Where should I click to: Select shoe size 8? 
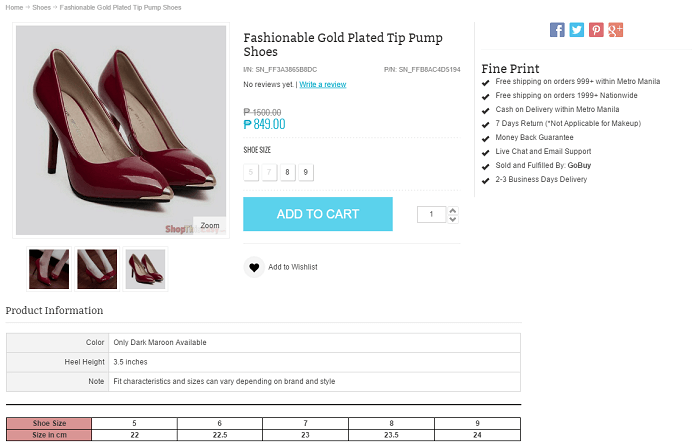287,172
